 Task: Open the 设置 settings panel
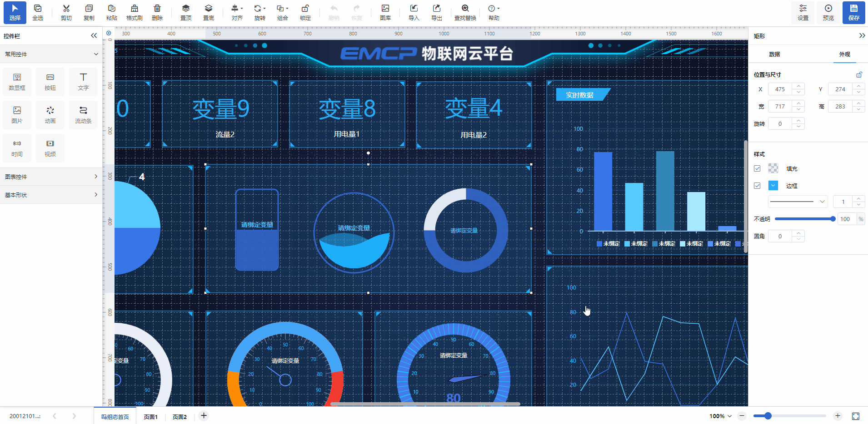(x=803, y=12)
